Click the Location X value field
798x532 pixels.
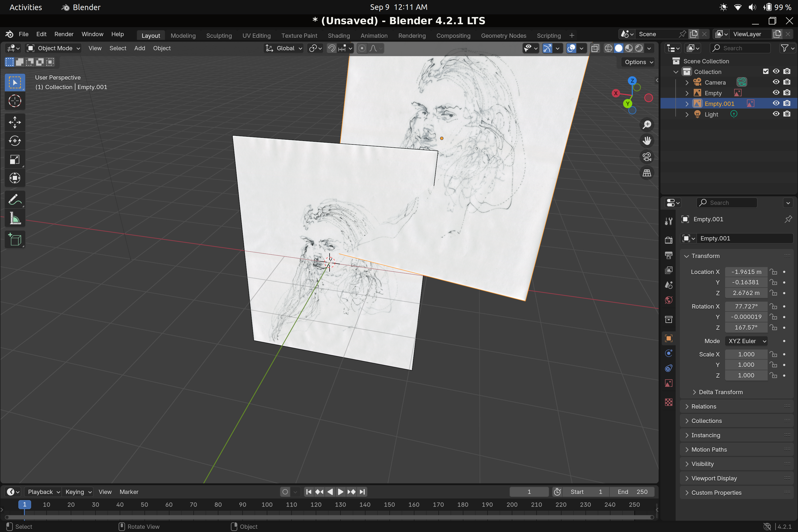coord(746,272)
